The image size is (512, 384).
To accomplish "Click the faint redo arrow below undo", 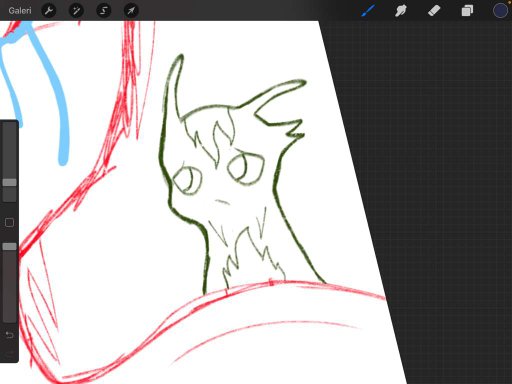I will tap(9, 353).
